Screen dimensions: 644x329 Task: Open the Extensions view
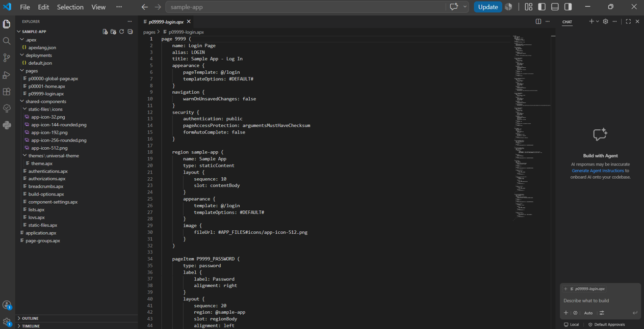point(7,92)
